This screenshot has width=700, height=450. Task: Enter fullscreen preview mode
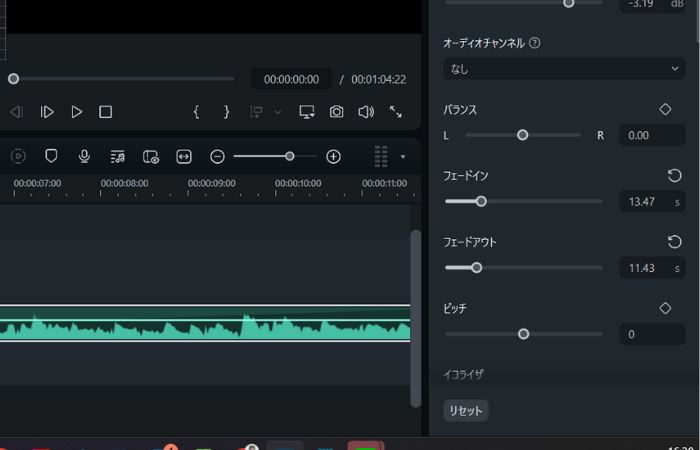coord(396,112)
